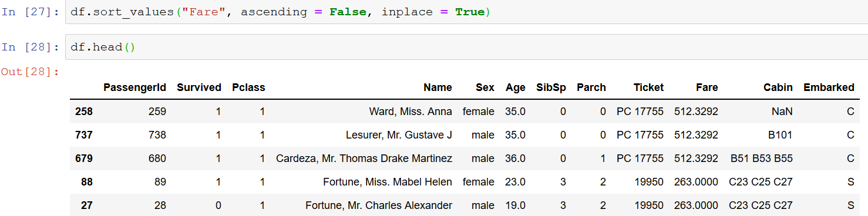Viewport: 868px width, 216px height.
Task: Select the In [28] prompt label
Action: coord(30,47)
